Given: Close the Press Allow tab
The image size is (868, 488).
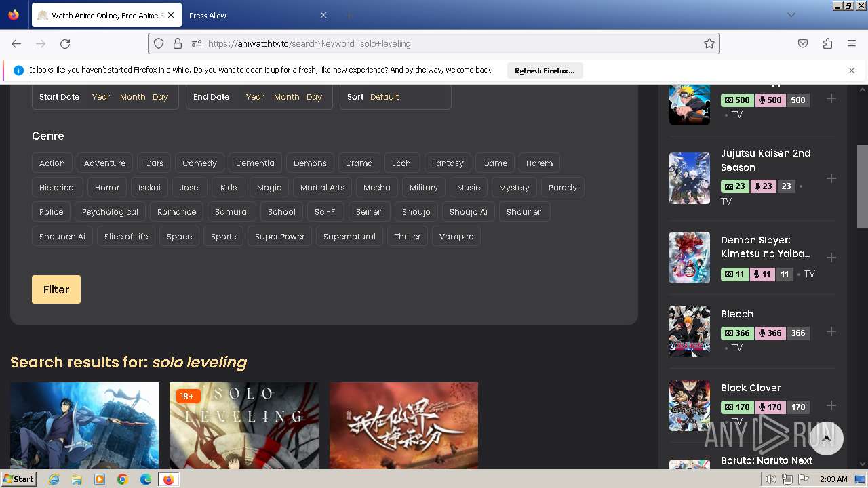Looking at the screenshot, I should click(323, 15).
